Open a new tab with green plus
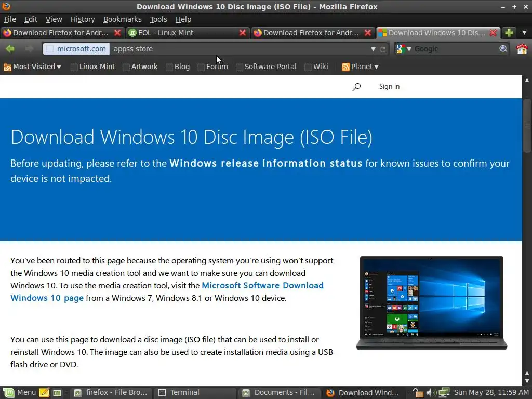The width and height of the screenshot is (532, 399). pos(509,33)
